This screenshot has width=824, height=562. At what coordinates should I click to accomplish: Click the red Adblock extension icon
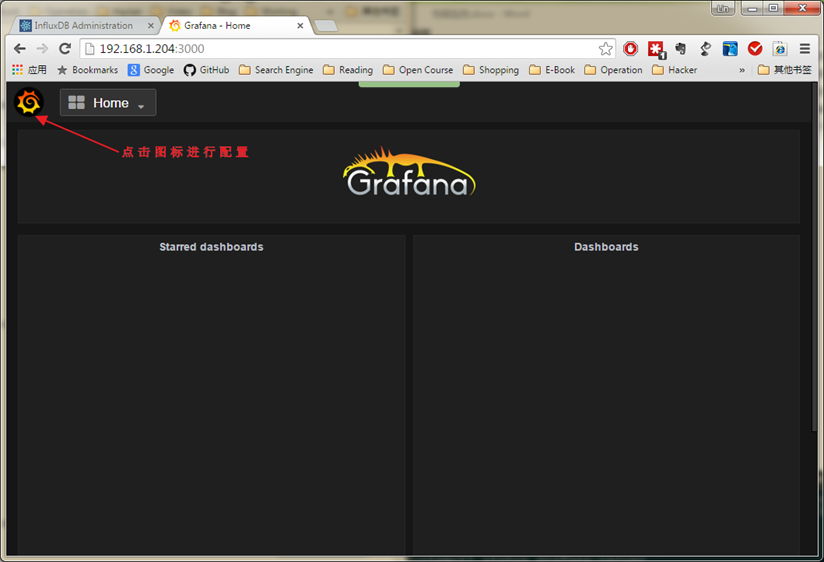(631, 48)
